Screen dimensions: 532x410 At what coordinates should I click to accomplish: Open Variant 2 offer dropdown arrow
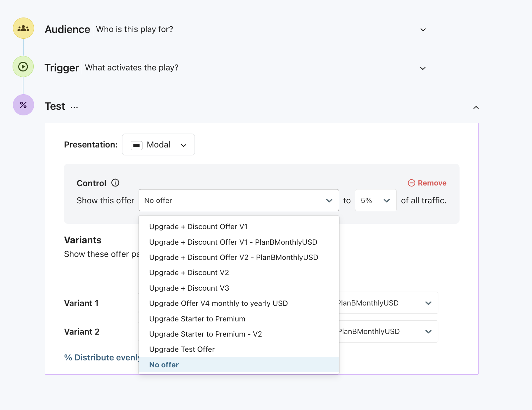coord(428,332)
